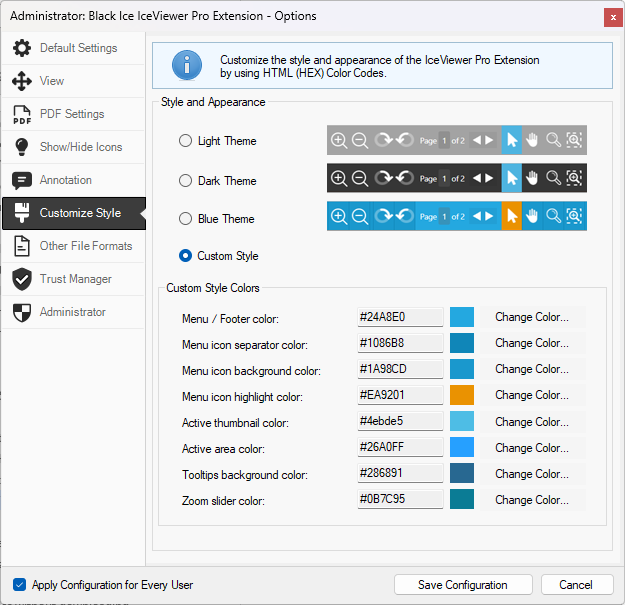This screenshot has width=625, height=605.
Task: Change Color for Tooltips background color
Action: point(532,474)
